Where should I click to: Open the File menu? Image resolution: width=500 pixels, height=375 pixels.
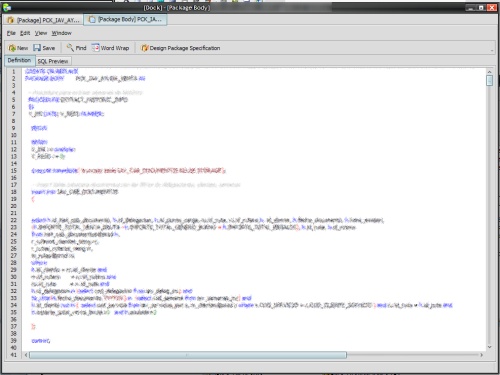point(11,33)
